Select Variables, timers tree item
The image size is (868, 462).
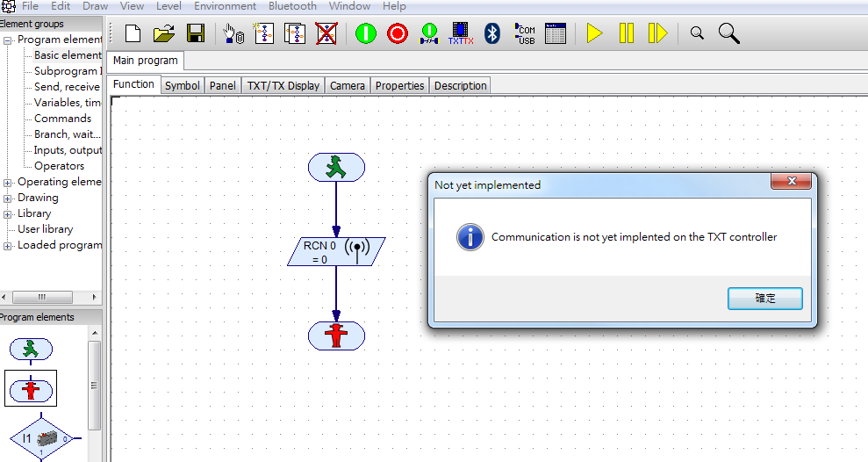click(x=68, y=103)
